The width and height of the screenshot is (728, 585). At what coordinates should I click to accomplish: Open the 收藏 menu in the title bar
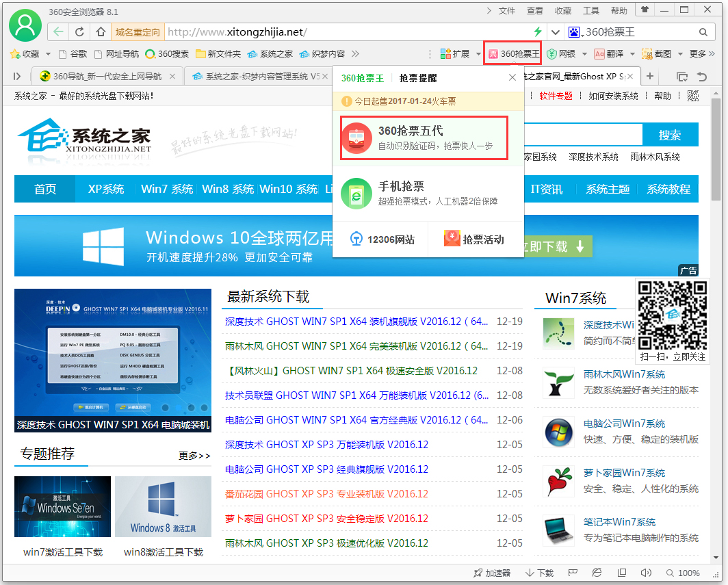[562, 11]
